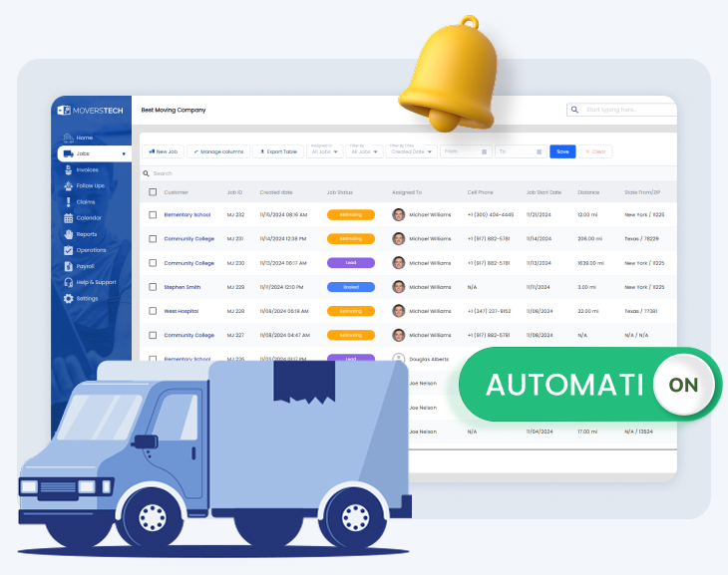Click the Follow Ups sidebar icon
Viewport: 728px width, 575px height.
point(68,186)
